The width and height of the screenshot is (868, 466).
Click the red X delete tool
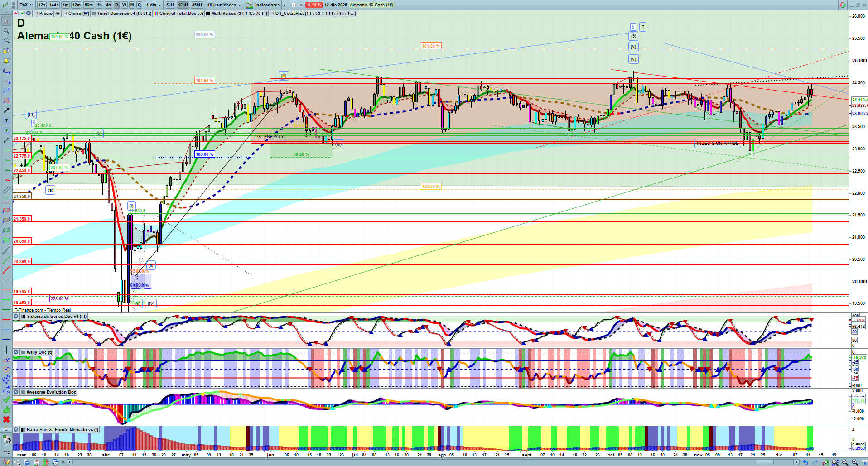pos(6,419)
